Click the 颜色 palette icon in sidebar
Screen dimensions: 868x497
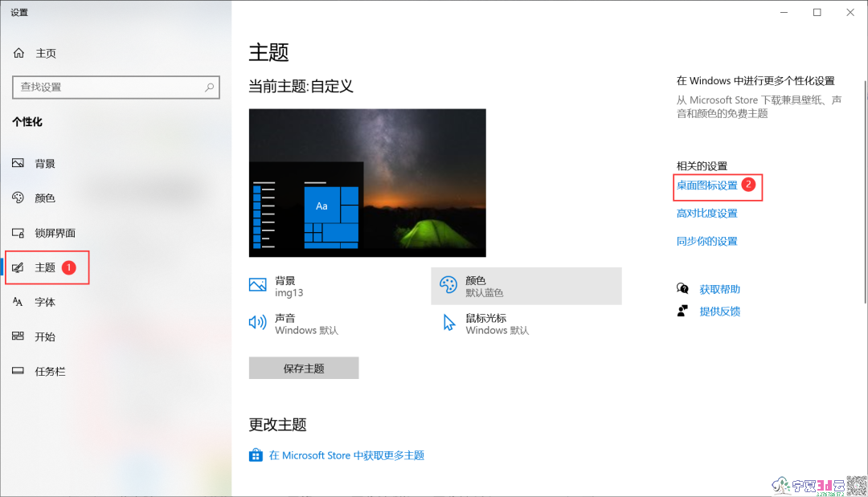tap(18, 198)
